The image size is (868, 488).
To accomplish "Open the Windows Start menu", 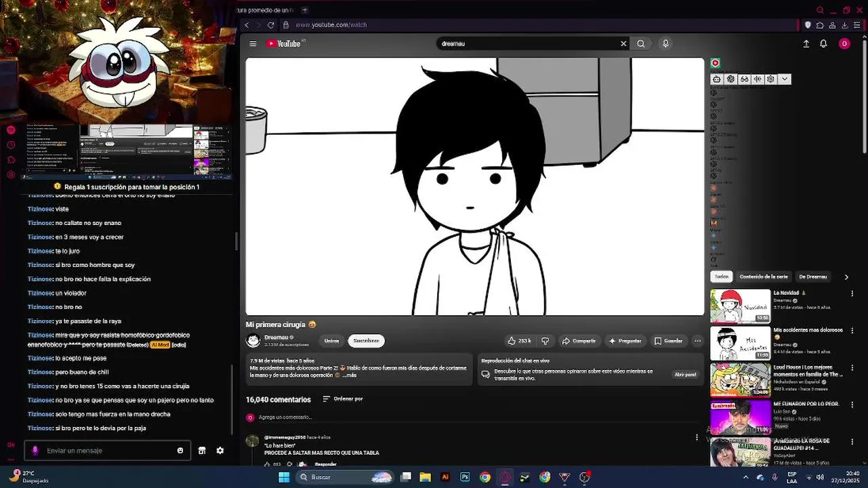I will click(x=285, y=477).
